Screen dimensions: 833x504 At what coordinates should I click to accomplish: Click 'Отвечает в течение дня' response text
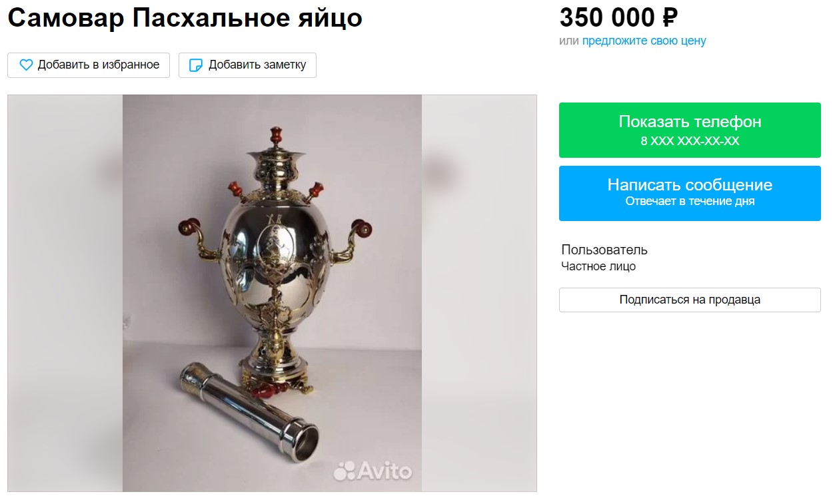coord(690,201)
